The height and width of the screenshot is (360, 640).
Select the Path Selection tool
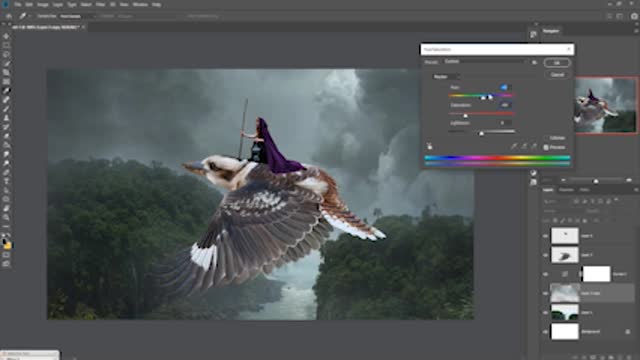(x=6, y=190)
